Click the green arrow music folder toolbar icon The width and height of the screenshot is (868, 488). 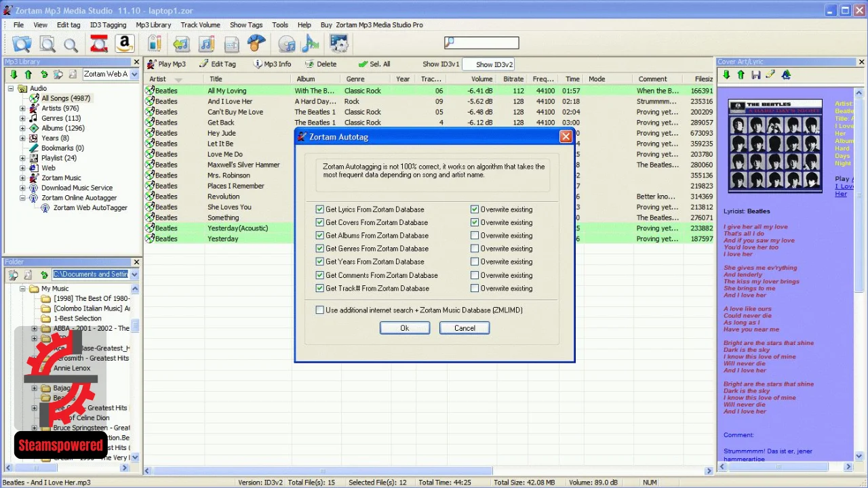pyautogui.click(x=181, y=44)
